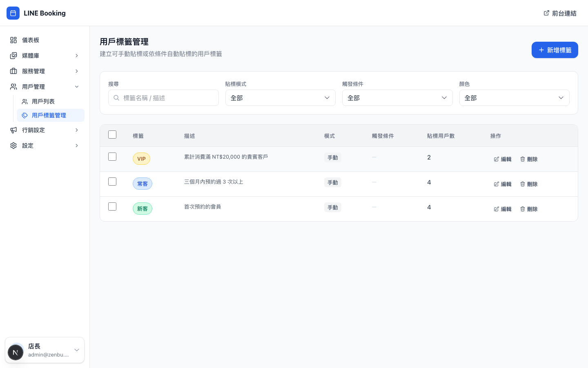588x368 pixels.
Task: Click the LINE Booking calendar logo icon
Action: 13,13
